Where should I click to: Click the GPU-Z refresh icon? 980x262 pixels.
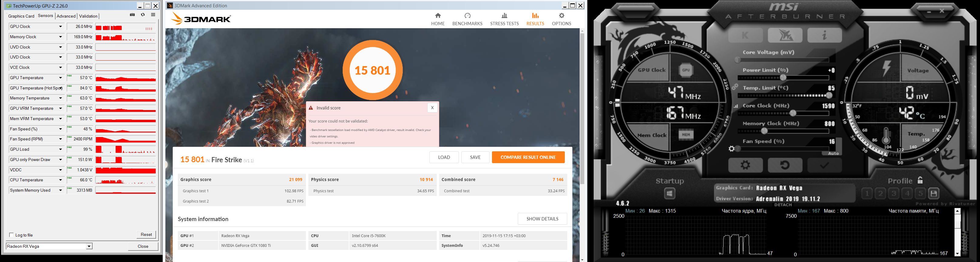(143, 15)
